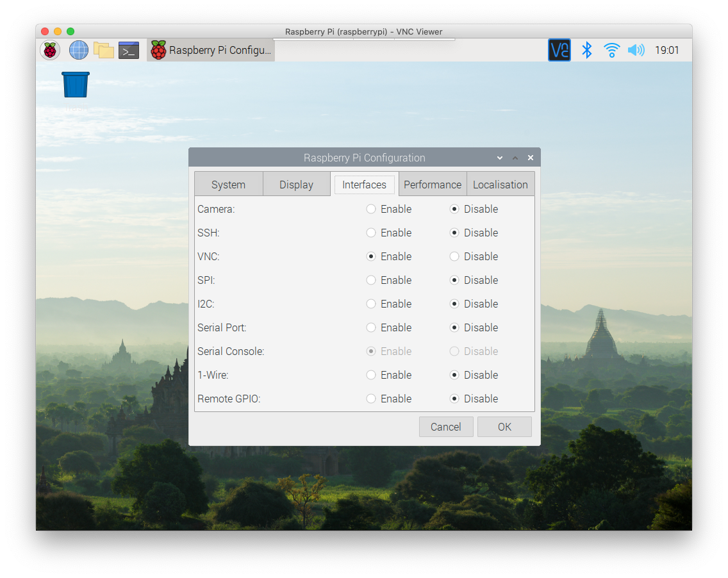Click the clock in the taskbar
Image resolution: width=728 pixels, height=578 pixels.
pyautogui.click(x=667, y=49)
